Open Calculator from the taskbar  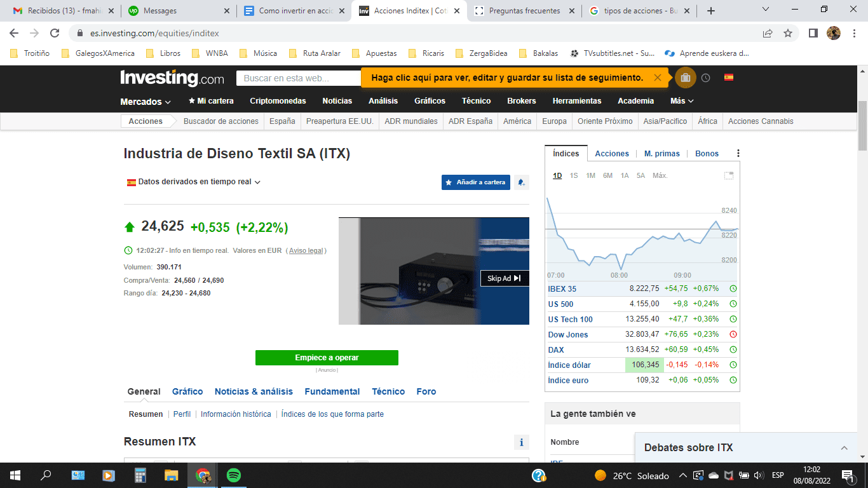[140, 475]
